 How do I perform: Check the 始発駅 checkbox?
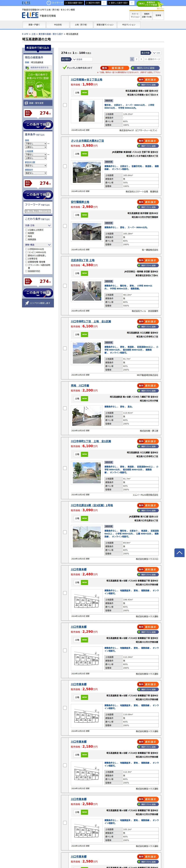[x=26, y=233]
